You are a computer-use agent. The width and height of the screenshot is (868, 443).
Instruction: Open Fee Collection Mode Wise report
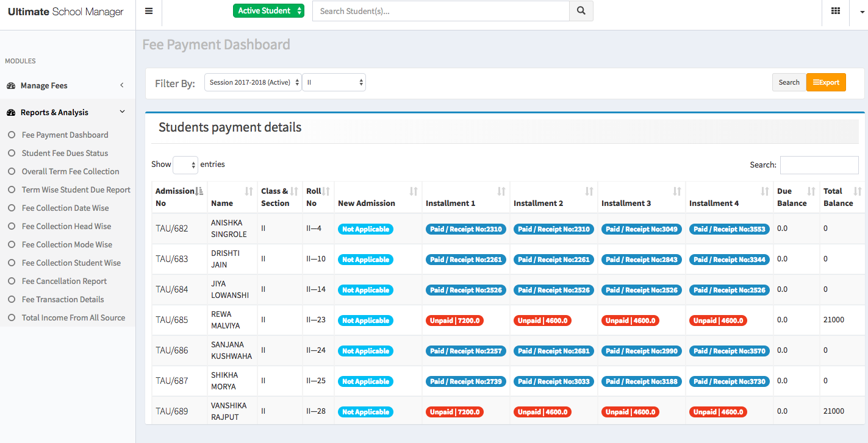[67, 245]
